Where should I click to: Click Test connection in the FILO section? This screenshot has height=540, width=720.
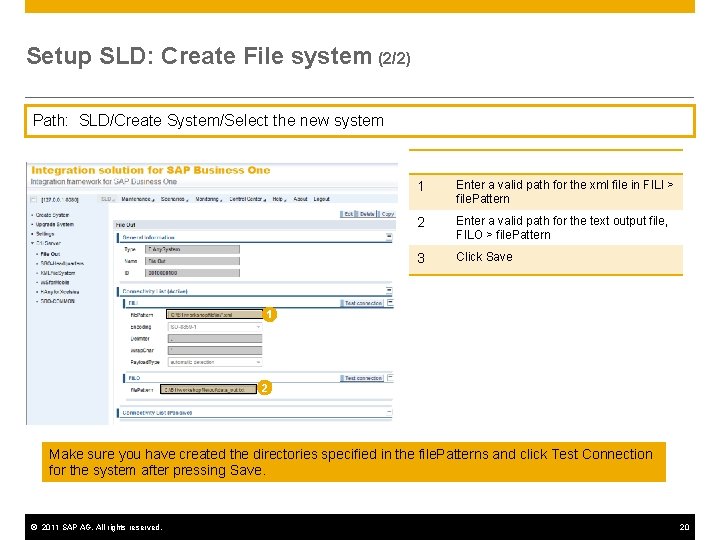[x=363, y=378]
